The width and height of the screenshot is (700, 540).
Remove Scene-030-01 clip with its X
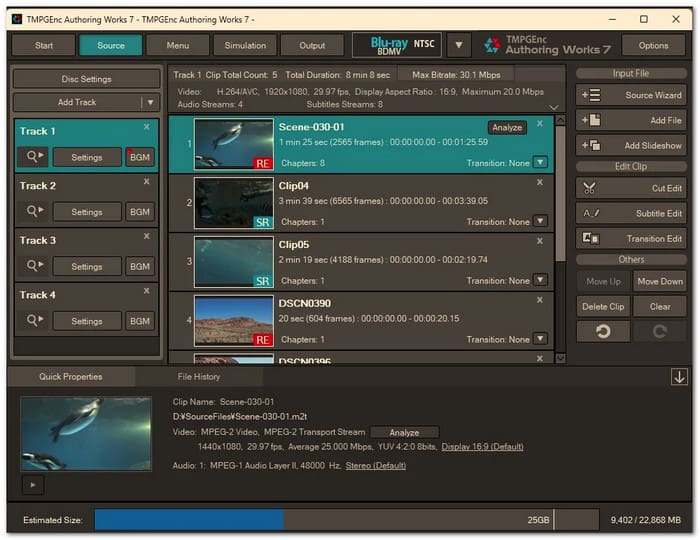click(540, 124)
